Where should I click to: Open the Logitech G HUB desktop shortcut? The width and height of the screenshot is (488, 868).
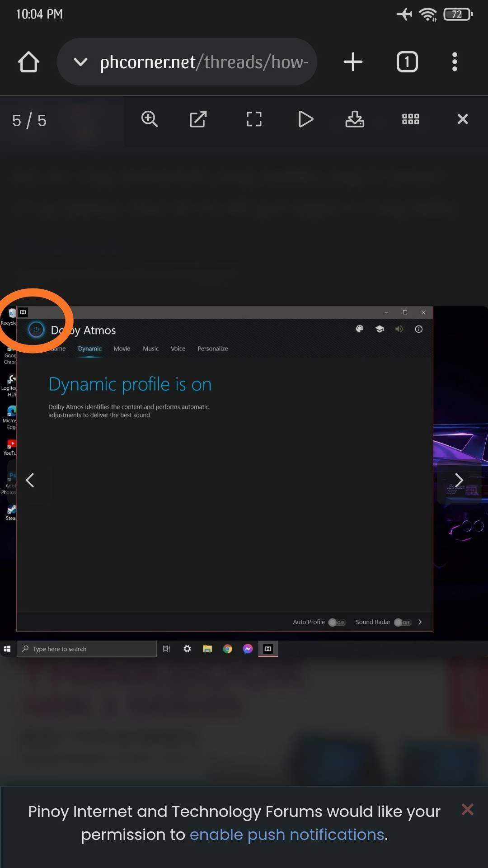pos(9,385)
